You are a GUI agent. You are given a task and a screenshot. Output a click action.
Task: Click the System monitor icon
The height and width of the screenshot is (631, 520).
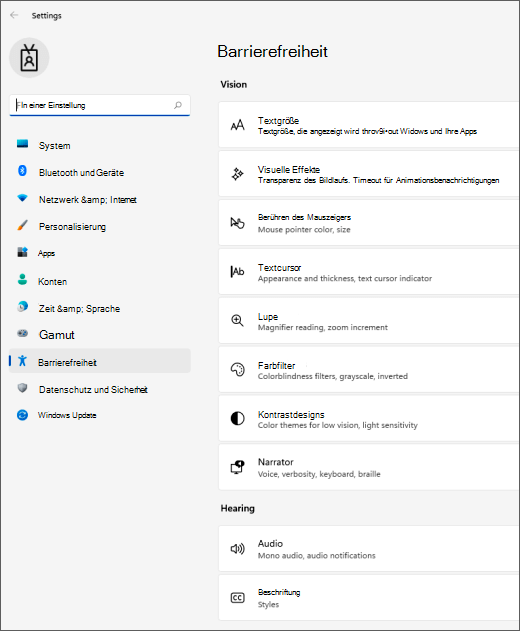pos(23,144)
